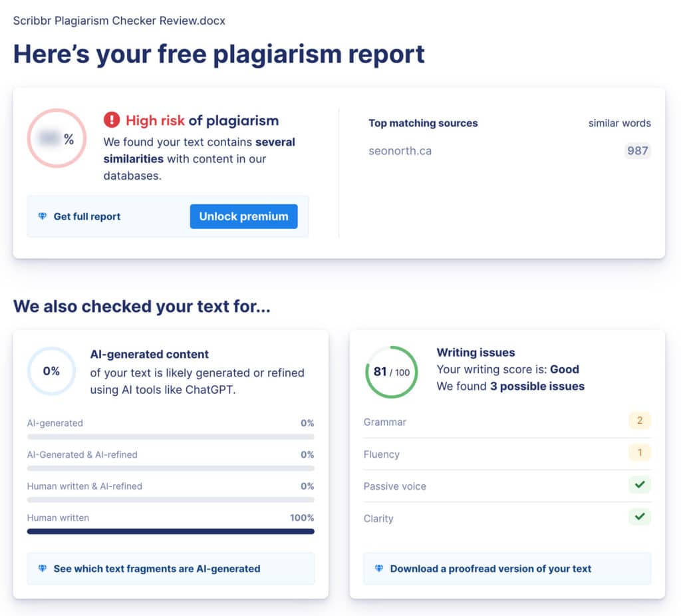The height and width of the screenshot is (616, 681).
Task: Click the diamond icon beside Get full report
Action: (x=42, y=216)
